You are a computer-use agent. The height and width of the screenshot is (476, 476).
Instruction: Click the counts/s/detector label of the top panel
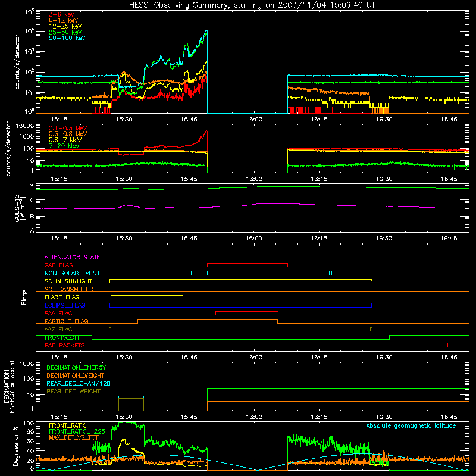(x=17, y=62)
